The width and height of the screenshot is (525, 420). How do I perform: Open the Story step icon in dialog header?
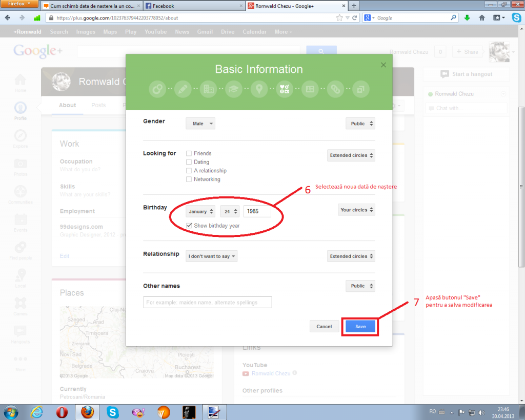(x=157, y=89)
